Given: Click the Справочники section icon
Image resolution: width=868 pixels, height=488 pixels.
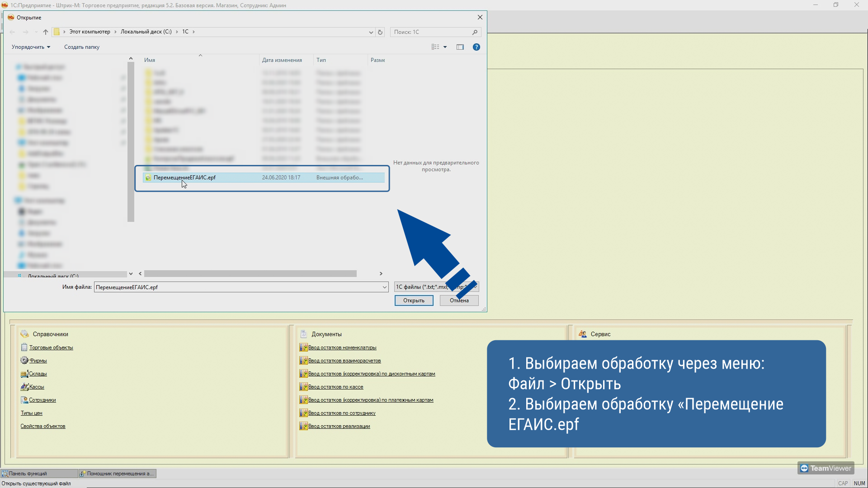Looking at the screenshot, I should [25, 334].
